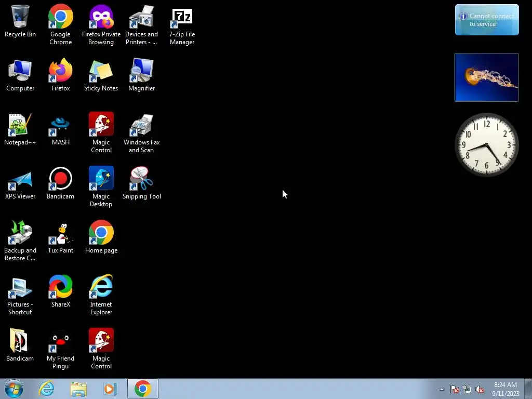Open the Recycle Bin desktop icon
Image resolution: width=532 pixels, height=399 pixels.
pyautogui.click(x=20, y=21)
